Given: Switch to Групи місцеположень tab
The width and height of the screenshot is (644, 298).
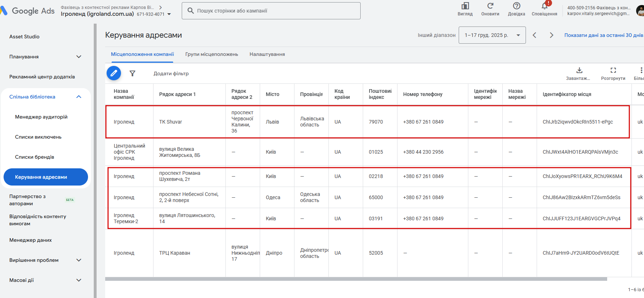Looking at the screenshot, I should 211,54.
